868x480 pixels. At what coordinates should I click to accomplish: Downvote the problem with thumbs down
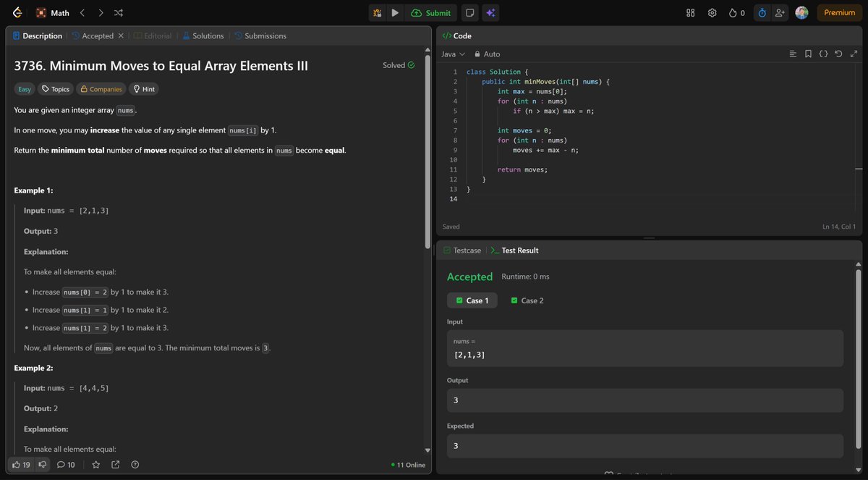tap(42, 464)
